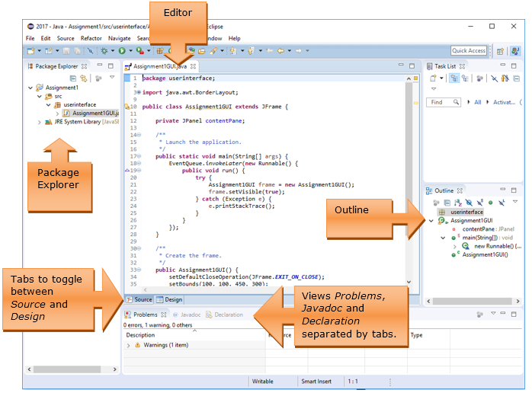
Task: Collapse the src folder node
Action: [x=40, y=96]
